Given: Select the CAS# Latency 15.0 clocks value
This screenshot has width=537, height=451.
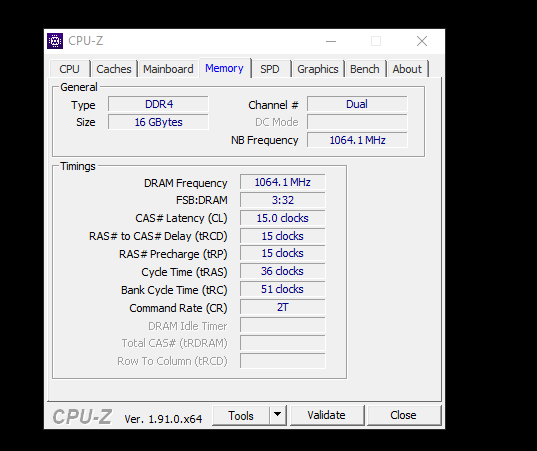Looking at the screenshot, I should coord(283,218).
